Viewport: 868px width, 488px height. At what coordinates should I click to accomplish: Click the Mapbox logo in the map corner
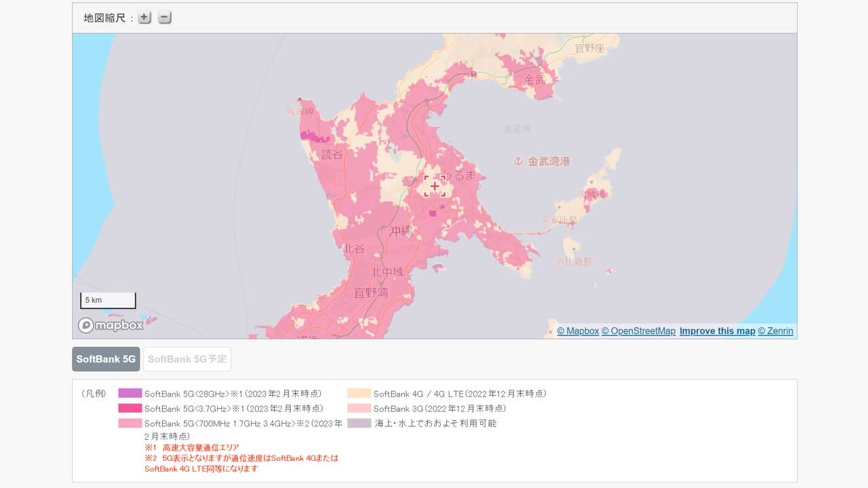pos(111,325)
